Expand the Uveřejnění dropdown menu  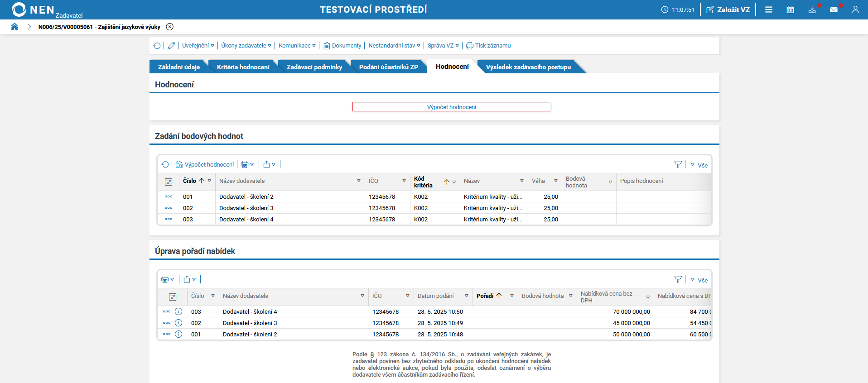tap(198, 46)
